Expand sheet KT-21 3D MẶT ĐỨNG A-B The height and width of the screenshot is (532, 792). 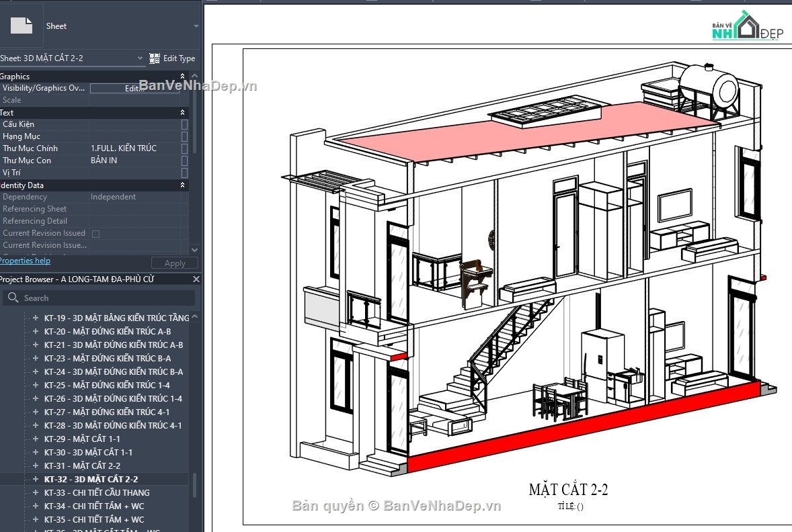pyautogui.click(x=36, y=345)
